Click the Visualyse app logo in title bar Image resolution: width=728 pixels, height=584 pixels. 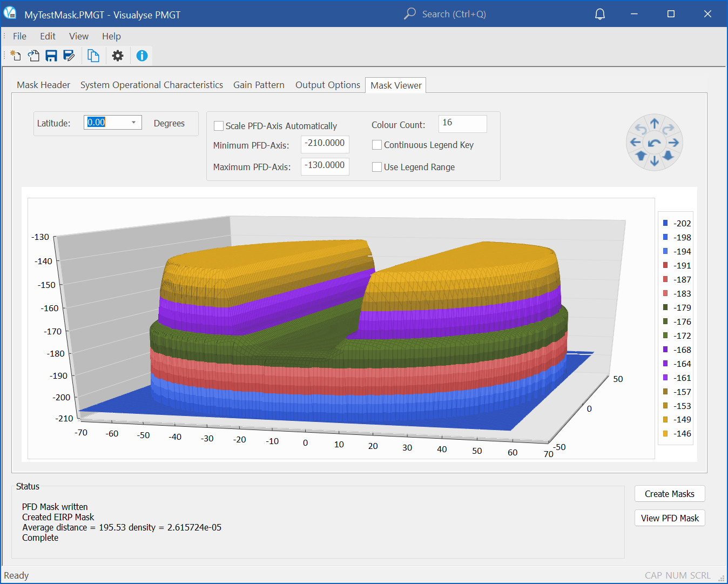coord(10,13)
